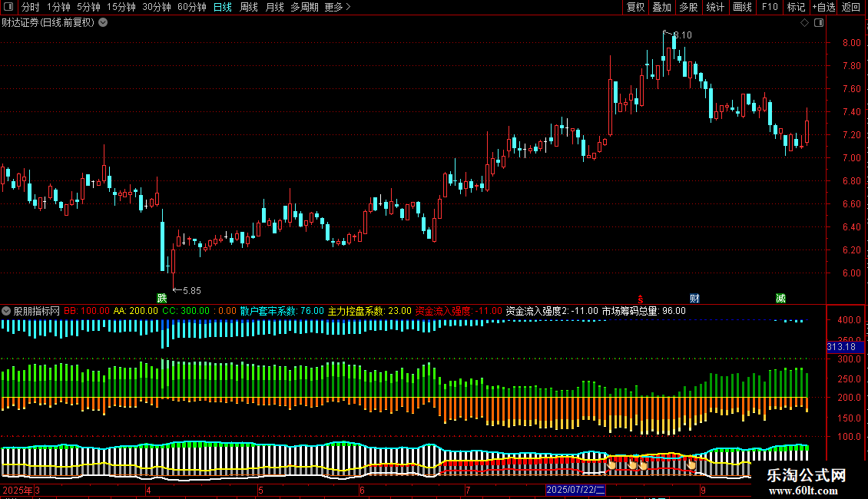868x499 pixels.
Task: Open indicator dropdown beside 股朋指标网
Action: pyautogui.click(x=6, y=311)
